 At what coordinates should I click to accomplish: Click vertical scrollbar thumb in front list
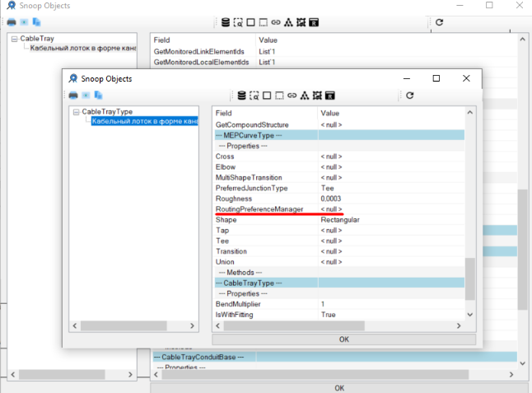pos(470,279)
